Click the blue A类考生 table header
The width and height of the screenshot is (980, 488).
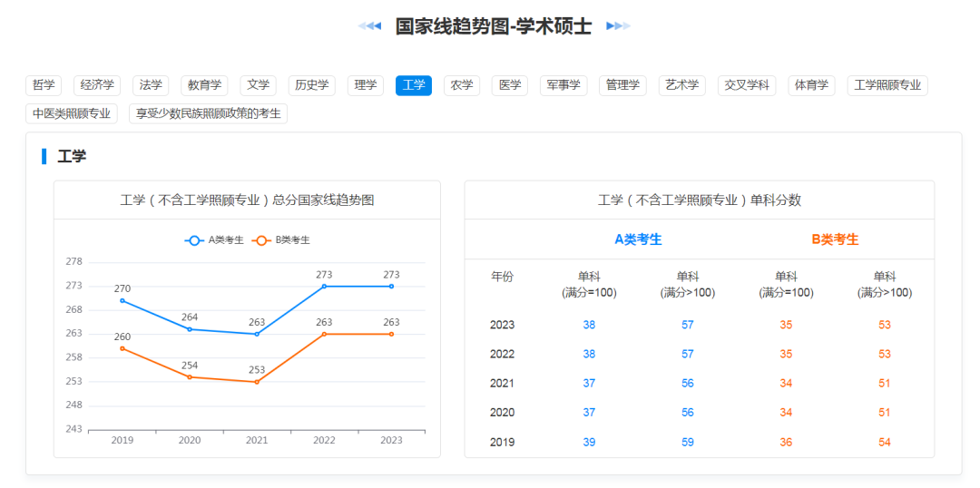coord(638,239)
